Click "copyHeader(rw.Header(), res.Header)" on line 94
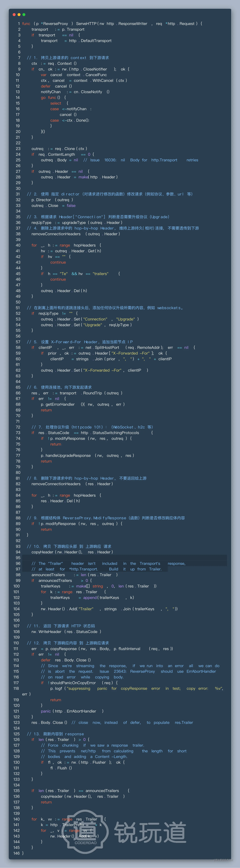This screenshot has width=240, height=868. (72, 552)
